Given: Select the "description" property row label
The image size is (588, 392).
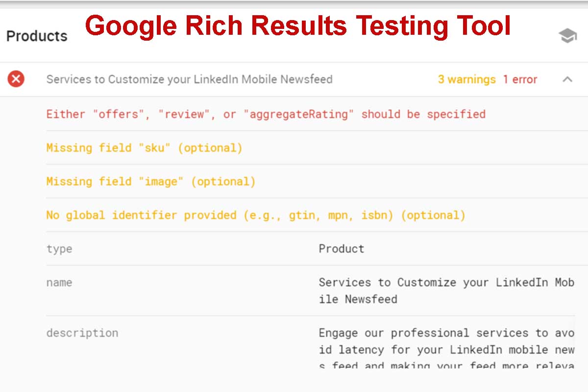Looking at the screenshot, I should tap(82, 333).
